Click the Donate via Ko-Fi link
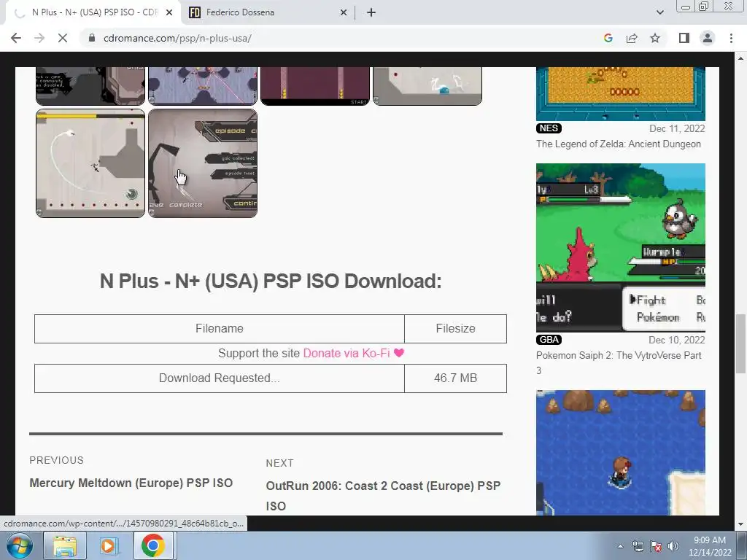This screenshot has width=747, height=560. [354, 354]
